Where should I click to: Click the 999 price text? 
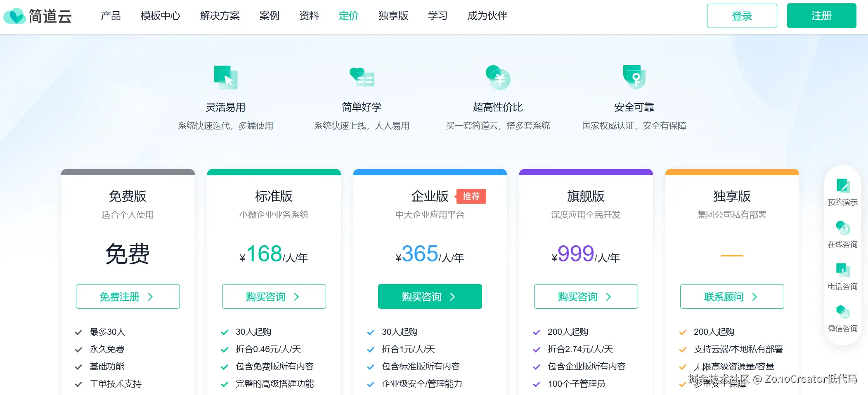click(x=576, y=254)
